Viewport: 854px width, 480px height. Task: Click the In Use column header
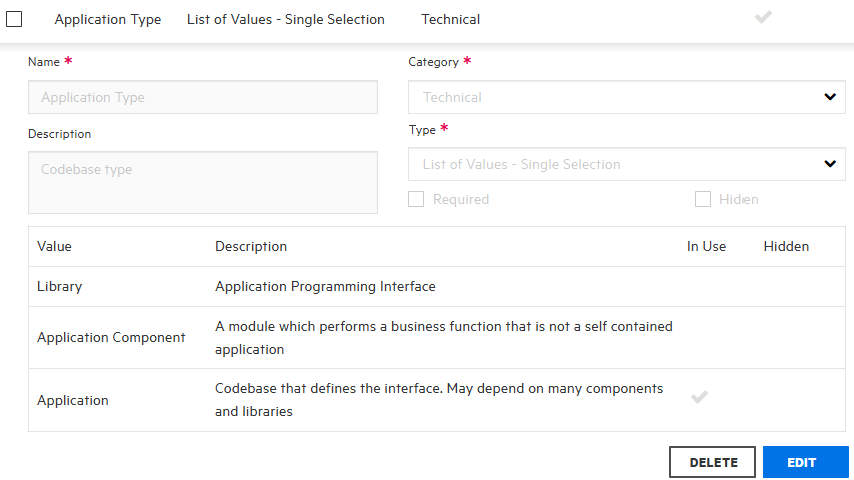(x=706, y=246)
